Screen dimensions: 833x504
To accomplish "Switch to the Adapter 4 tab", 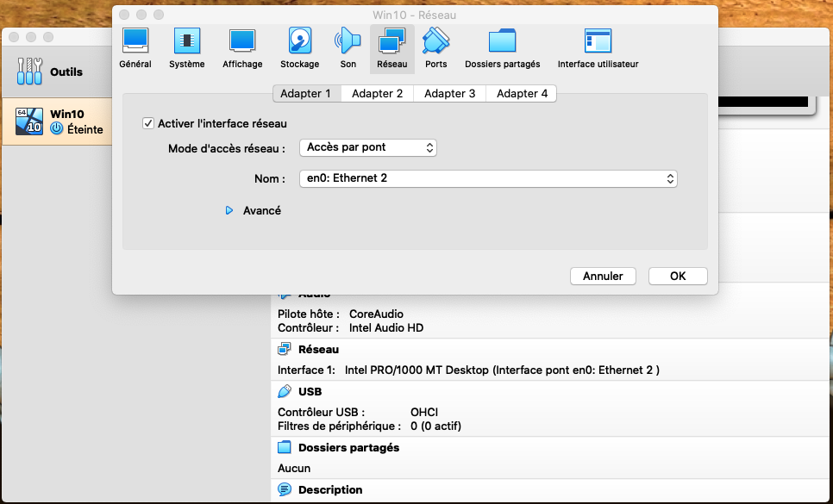I will 522,93.
